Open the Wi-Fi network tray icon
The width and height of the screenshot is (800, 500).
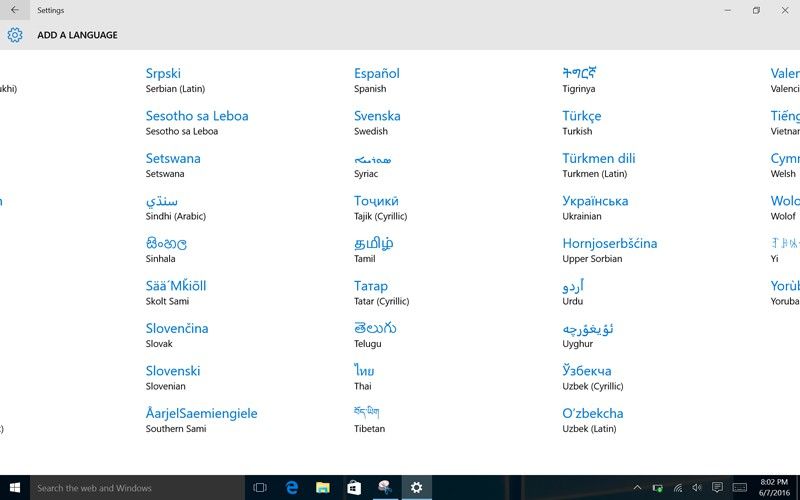(x=678, y=488)
